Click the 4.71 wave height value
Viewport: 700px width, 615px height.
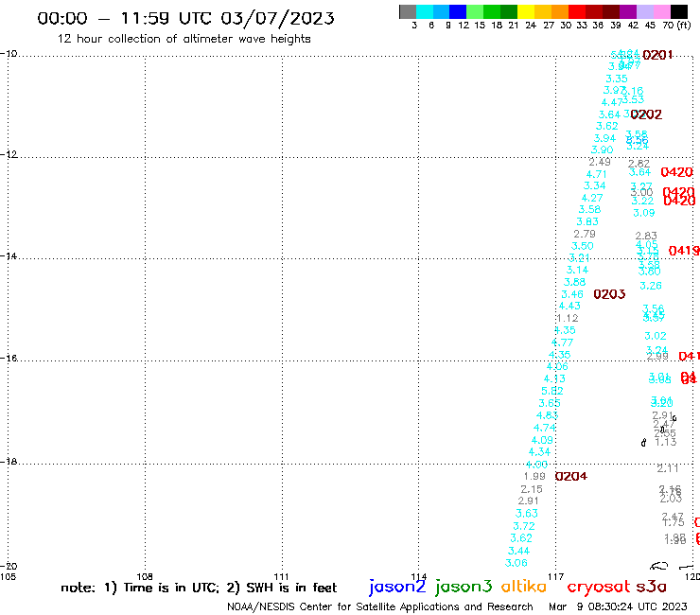tap(597, 174)
